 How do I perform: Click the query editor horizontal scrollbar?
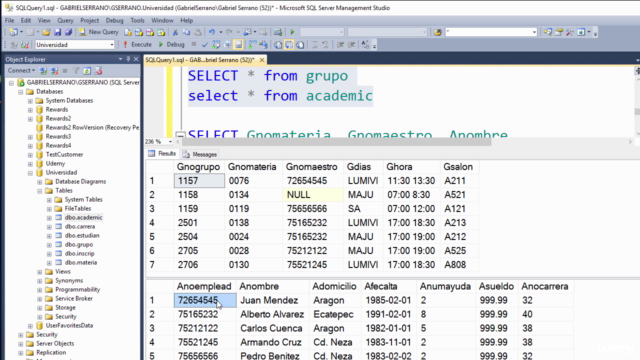click(x=337, y=142)
